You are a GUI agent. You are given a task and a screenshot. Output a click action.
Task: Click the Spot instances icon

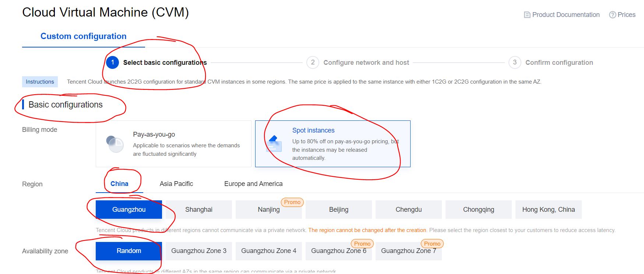point(275,144)
